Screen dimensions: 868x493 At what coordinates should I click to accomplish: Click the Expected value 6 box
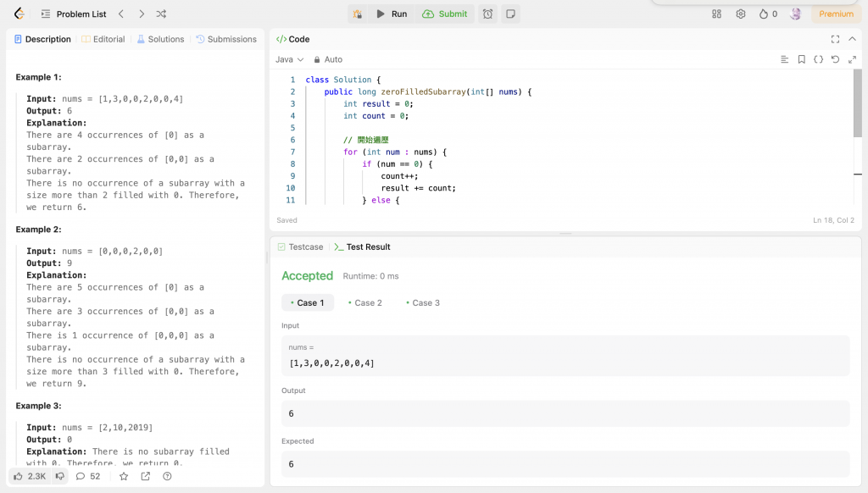565,463
